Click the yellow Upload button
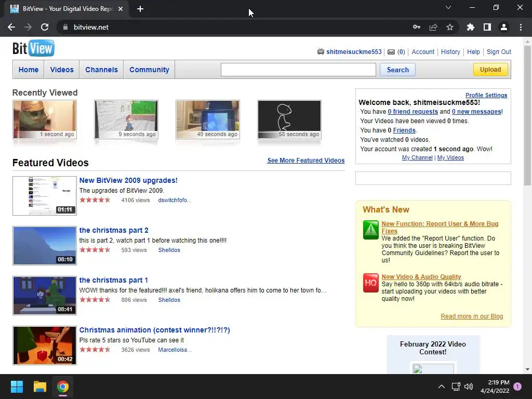The height and width of the screenshot is (399, 532). coord(490,69)
